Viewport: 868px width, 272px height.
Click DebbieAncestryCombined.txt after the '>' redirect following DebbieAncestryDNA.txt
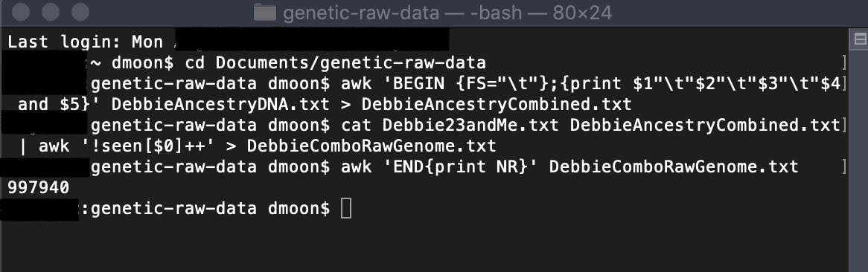point(496,104)
